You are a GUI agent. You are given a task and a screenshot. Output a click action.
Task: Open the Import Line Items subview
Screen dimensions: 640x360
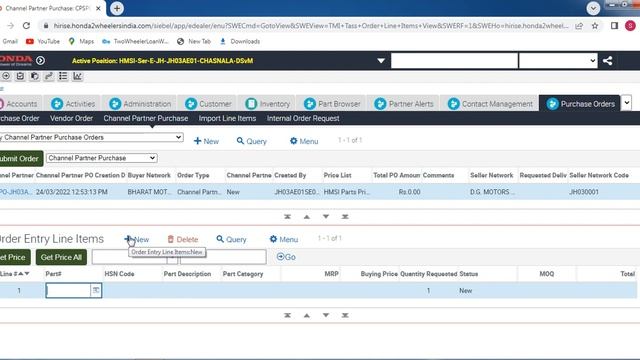pyautogui.click(x=227, y=118)
